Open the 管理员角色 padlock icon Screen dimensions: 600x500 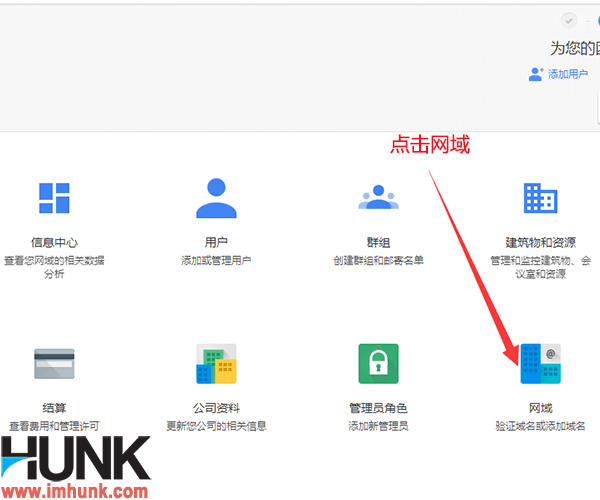pyautogui.click(x=378, y=364)
